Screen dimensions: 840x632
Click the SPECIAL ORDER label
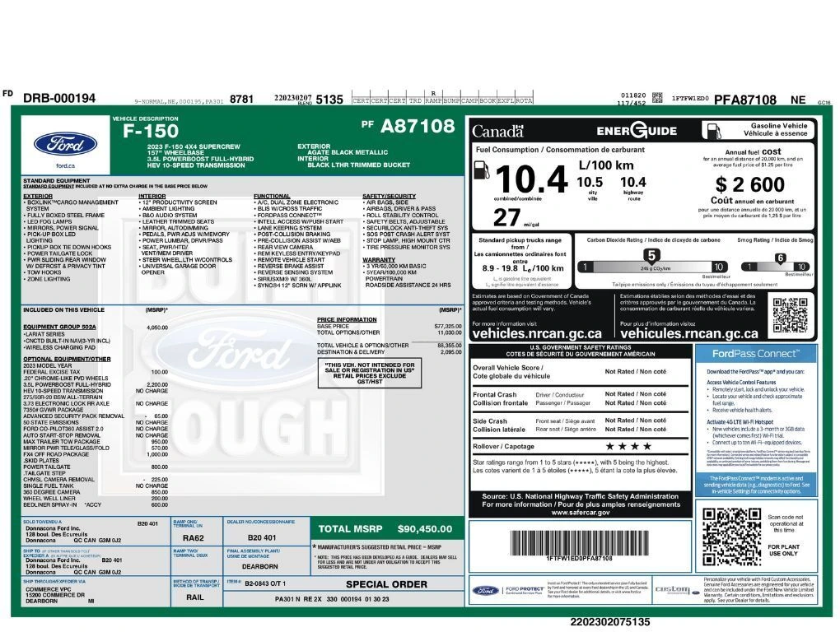(386, 584)
